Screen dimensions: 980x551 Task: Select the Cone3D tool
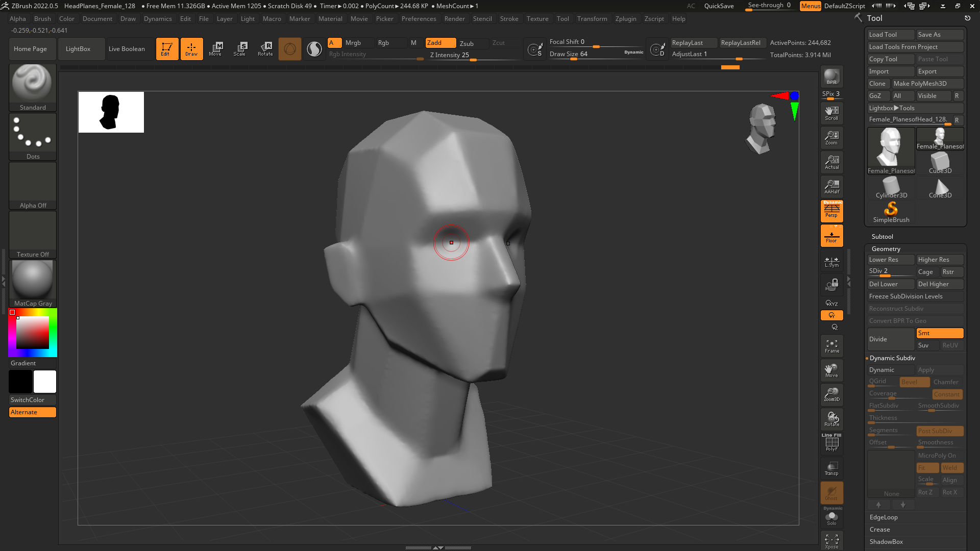click(940, 188)
